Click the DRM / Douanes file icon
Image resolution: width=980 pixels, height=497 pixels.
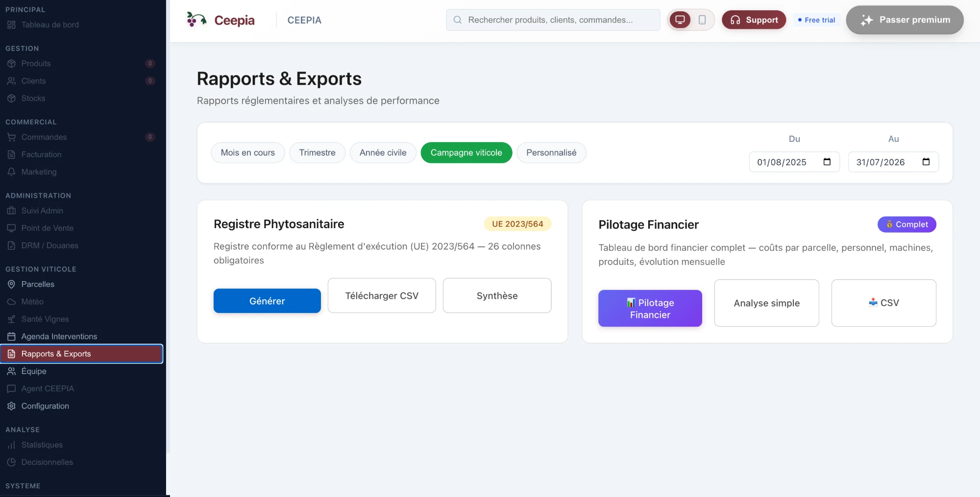pos(11,245)
